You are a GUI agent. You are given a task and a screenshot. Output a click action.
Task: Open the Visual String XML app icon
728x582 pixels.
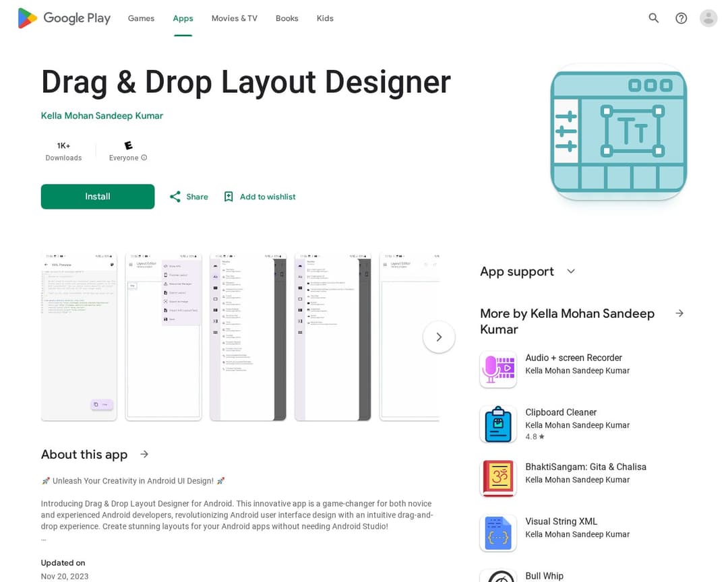(497, 533)
